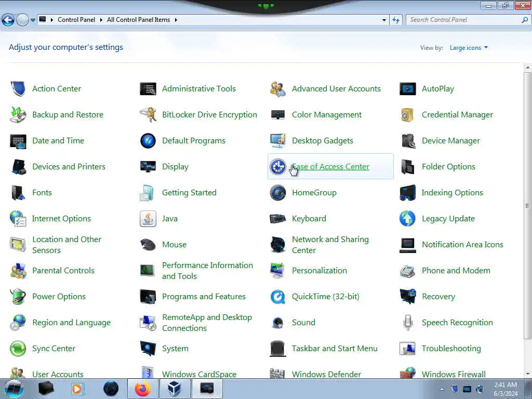Open the System link
The height and width of the screenshot is (399, 532).
click(175, 349)
